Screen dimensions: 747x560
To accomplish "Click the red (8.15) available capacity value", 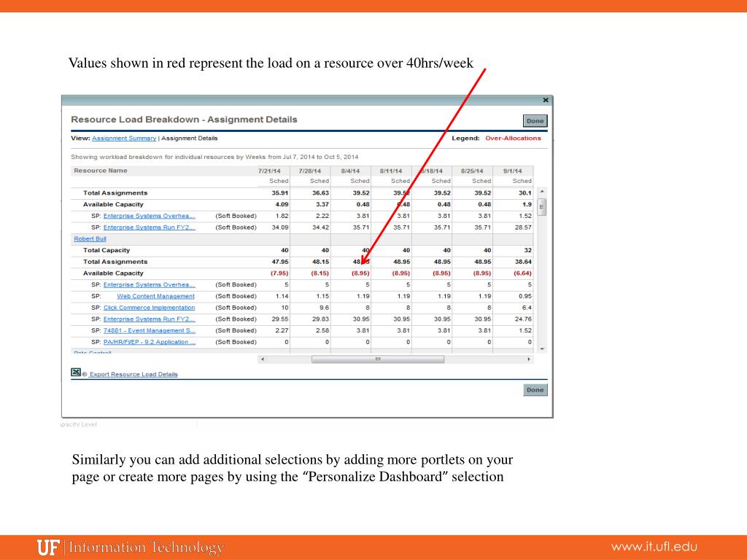I will [x=320, y=273].
